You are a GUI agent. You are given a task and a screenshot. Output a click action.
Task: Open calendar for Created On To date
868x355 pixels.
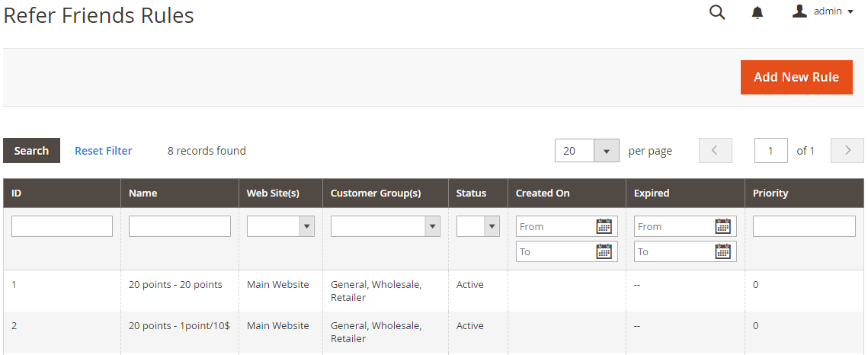tap(604, 251)
